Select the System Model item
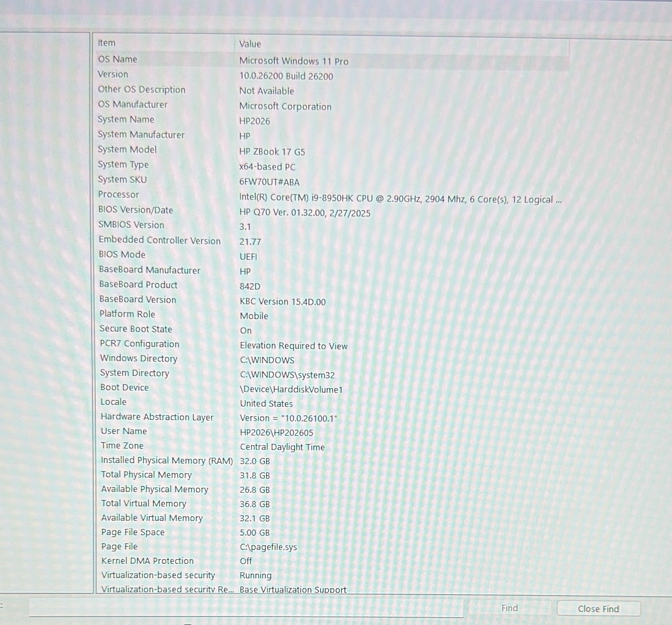The width and height of the screenshot is (672, 625). (127, 150)
